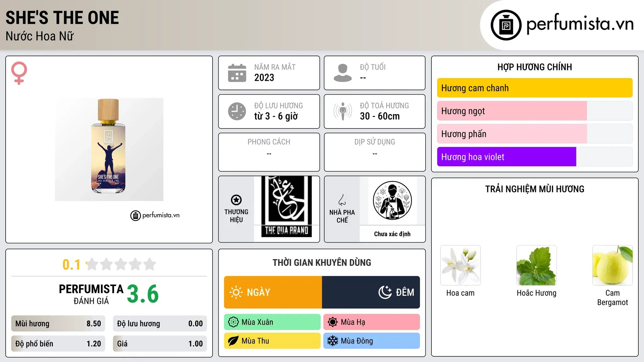
Task: Open the She's The One bottle image
Action: pyautogui.click(x=109, y=150)
